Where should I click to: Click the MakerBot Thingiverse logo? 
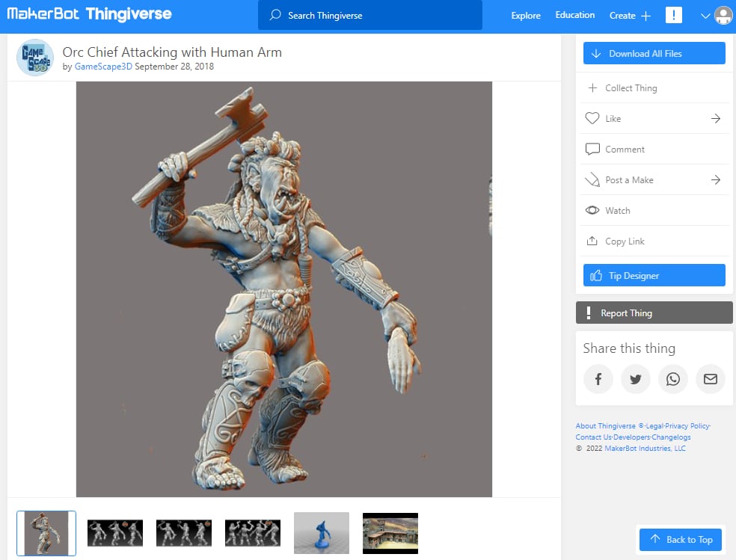[x=89, y=14]
